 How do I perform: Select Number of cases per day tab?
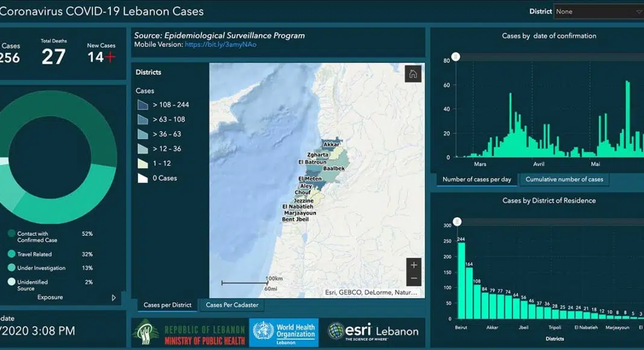(x=476, y=179)
